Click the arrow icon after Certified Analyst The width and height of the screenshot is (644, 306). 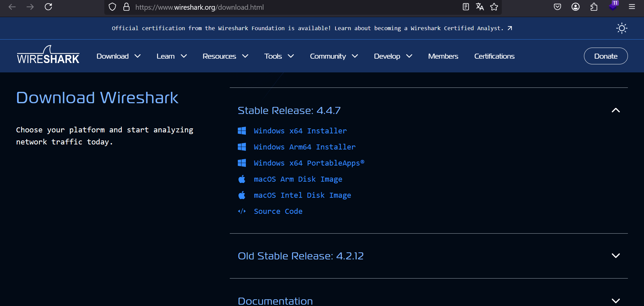510,28
